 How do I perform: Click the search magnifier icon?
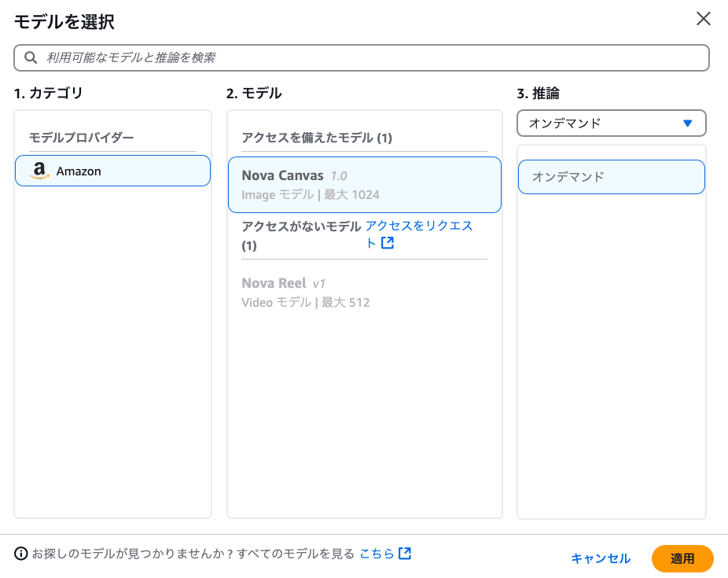(31, 57)
